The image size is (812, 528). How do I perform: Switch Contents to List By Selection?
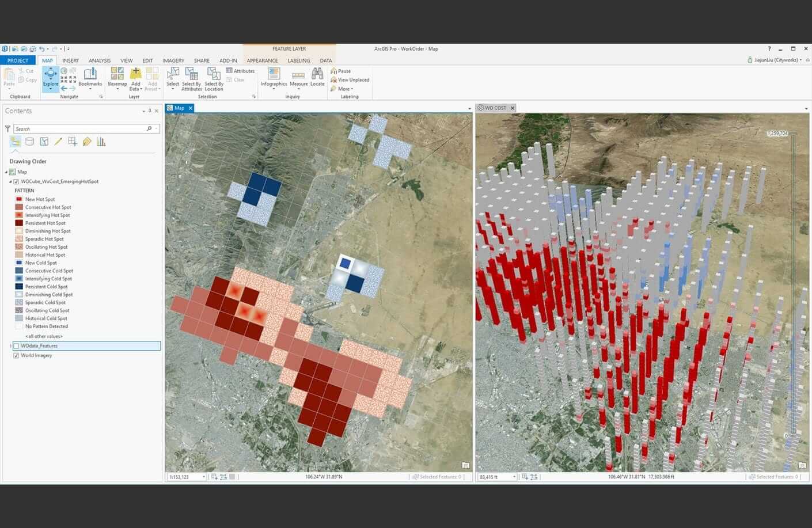coord(44,142)
